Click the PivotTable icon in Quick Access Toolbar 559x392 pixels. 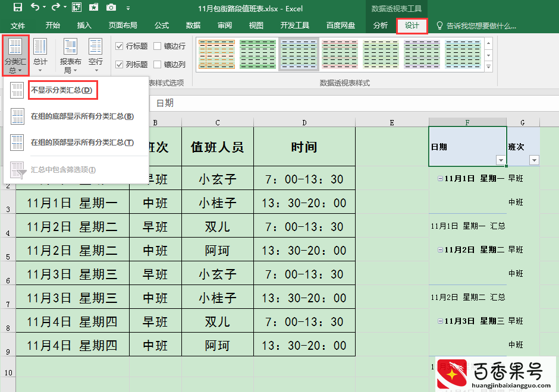[76, 7]
